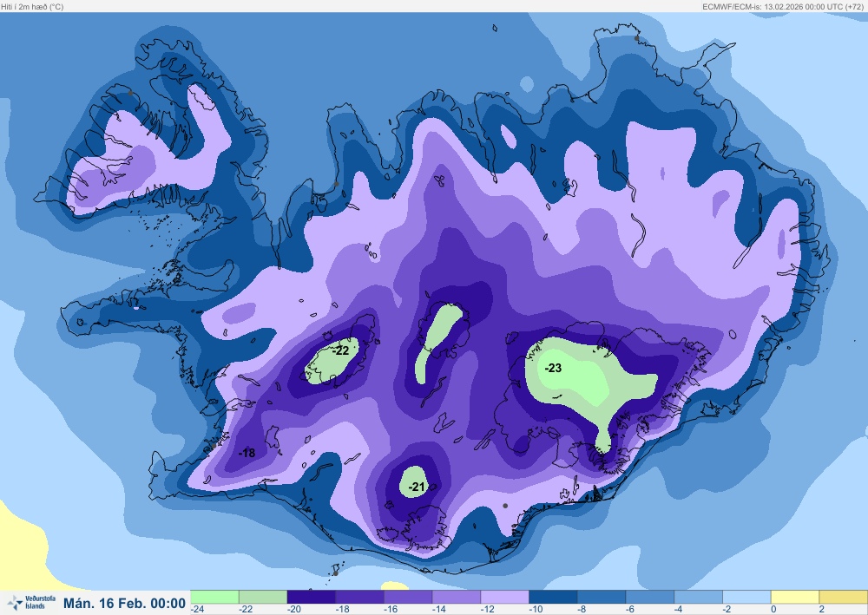Viewport: 868px width, 615px height.
Task: Click the ECMWF/ECM-is model run timestamp
Action: point(783,7)
